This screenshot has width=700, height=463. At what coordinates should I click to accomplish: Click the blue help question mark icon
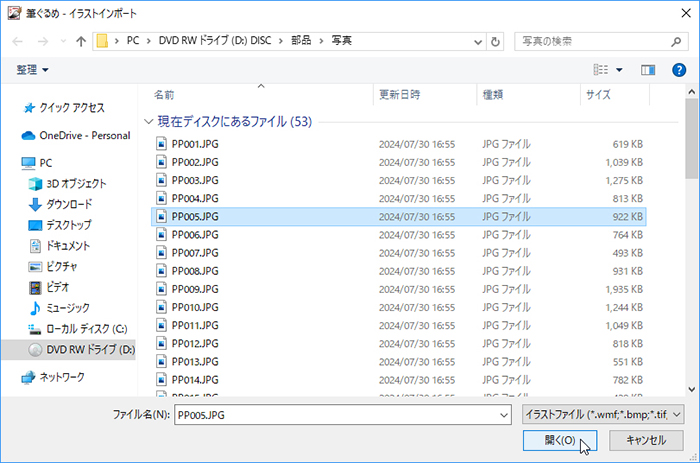pyautogui.click(x=678, y=70)
